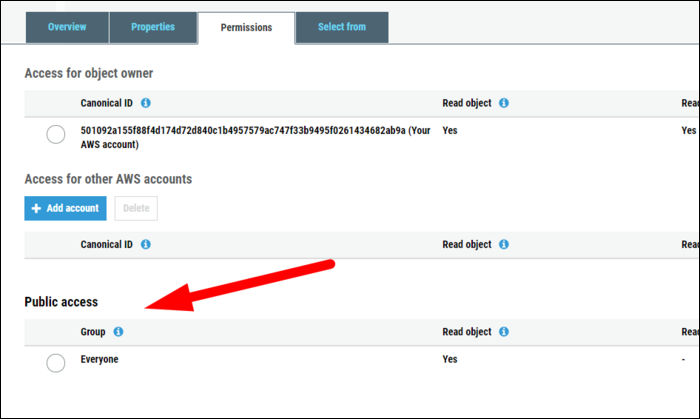The image size is (700, 419).
Task: Click info icon beside Canonical ID under object owner
Action: (146, 103)
